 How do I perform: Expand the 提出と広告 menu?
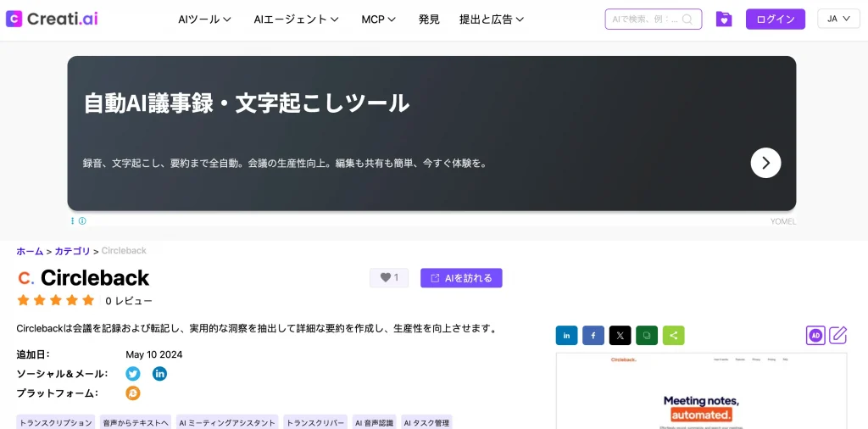pos(492,19)
